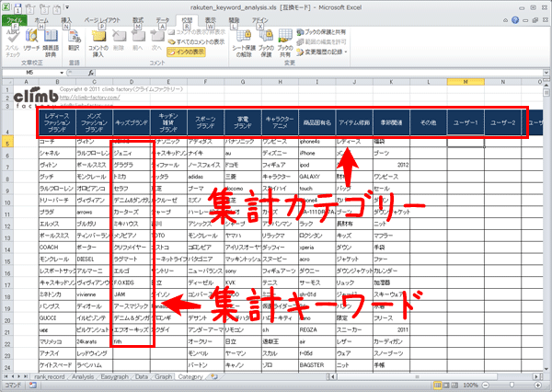Viewport: 552px width, 392px height.
Task: Open the Graph sheet tab
Action: (x=164, y=376)
